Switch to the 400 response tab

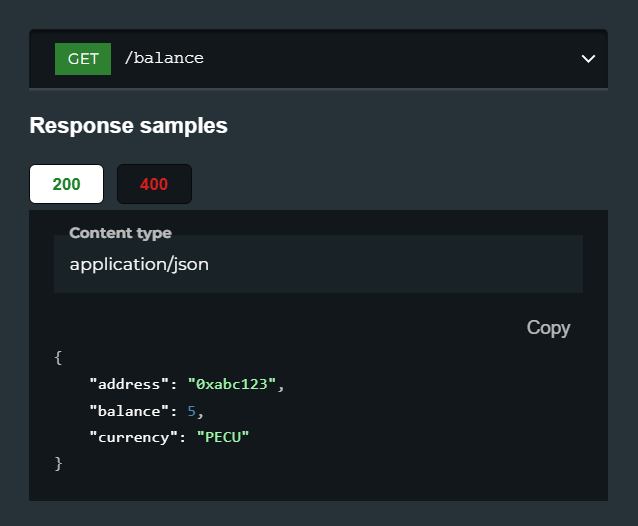click(x=154, y=184)
